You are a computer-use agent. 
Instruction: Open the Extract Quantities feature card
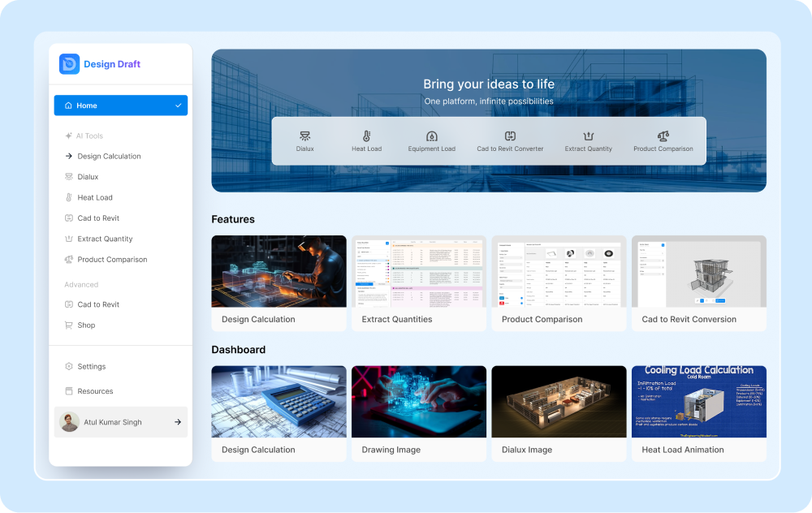[x=418, y=282]
